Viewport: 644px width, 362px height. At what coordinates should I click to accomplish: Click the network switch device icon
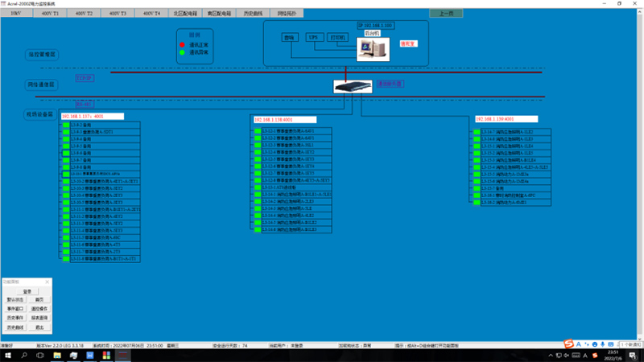coord(352,86)
